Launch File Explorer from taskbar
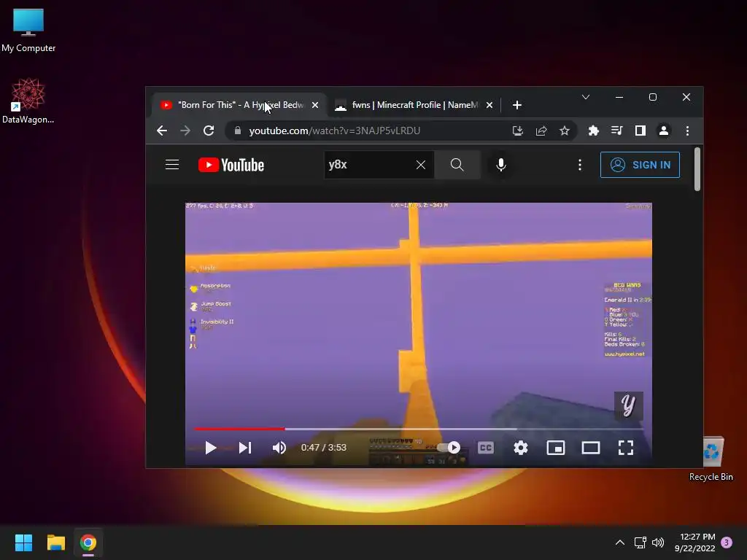The width and height of the screenshot is (747, 560). tap(55, 542)
